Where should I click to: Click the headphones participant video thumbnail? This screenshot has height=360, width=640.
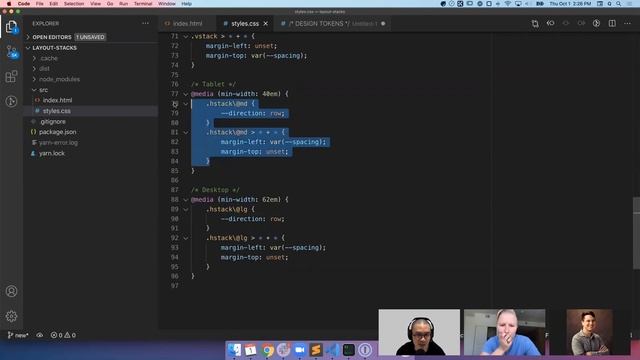(419, 332)
